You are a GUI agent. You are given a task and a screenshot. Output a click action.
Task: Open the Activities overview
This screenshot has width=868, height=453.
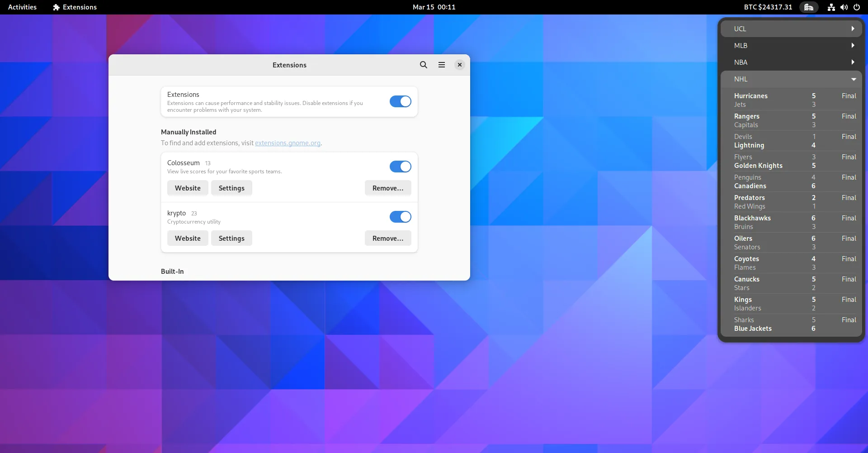[22, 7]
